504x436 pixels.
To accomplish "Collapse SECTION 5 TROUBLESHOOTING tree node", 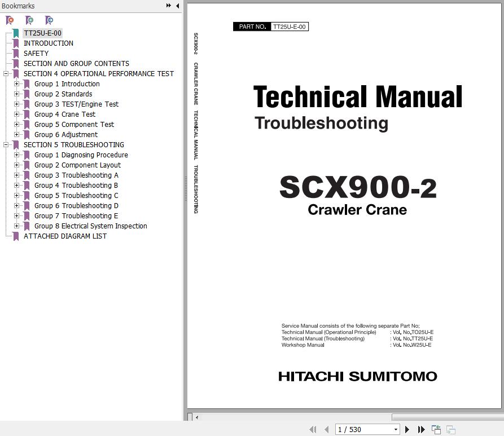I will tap(6, 144).
